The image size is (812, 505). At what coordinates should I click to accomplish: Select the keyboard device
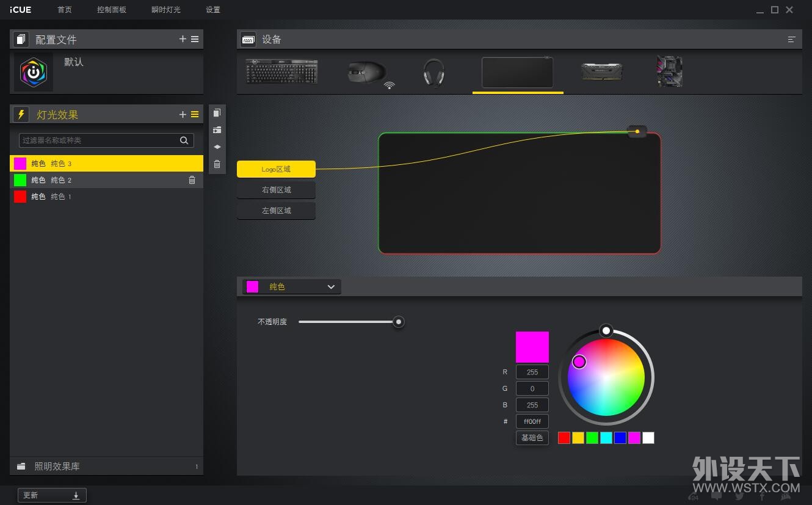click(281, 71)
